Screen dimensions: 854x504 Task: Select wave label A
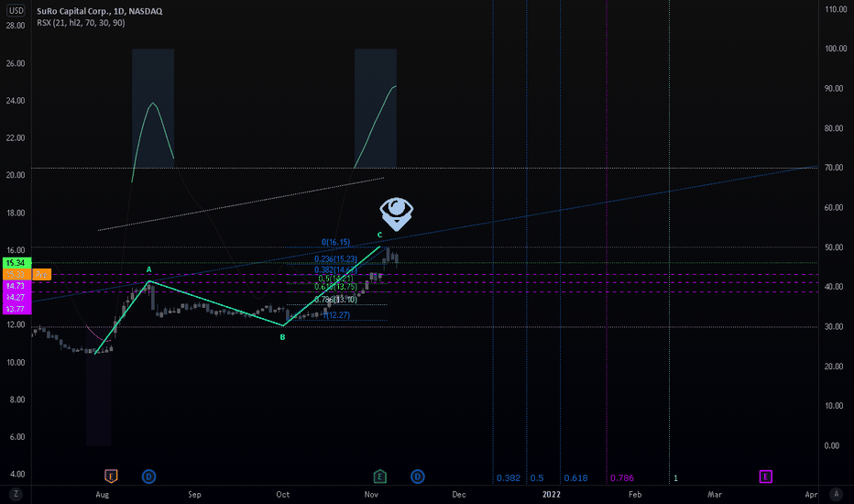(148, 269)
